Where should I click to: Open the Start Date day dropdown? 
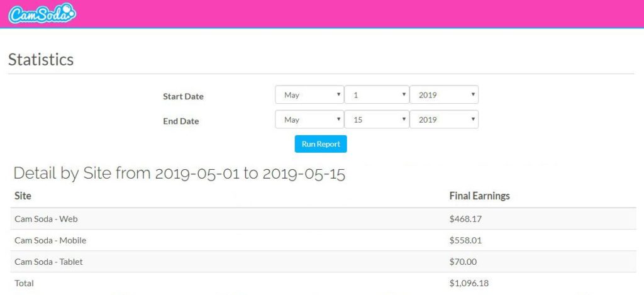tap(377, 94)
